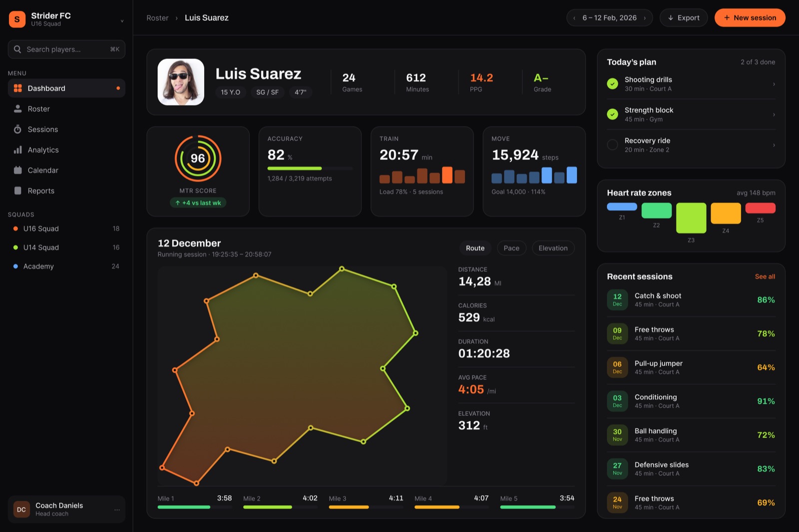Mark Recovery ride as done
The width and height of the screenshot is (799, 532).
(x=612, y=145)
